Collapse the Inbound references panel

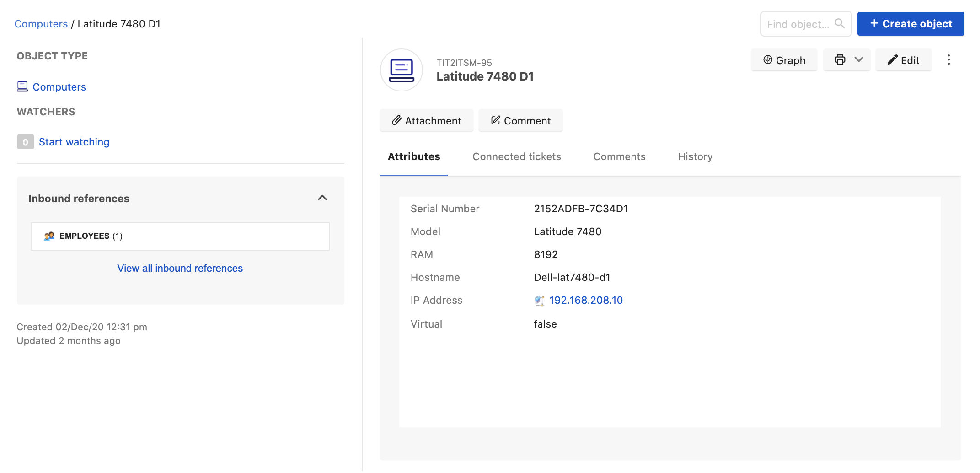tap(322, 198)
